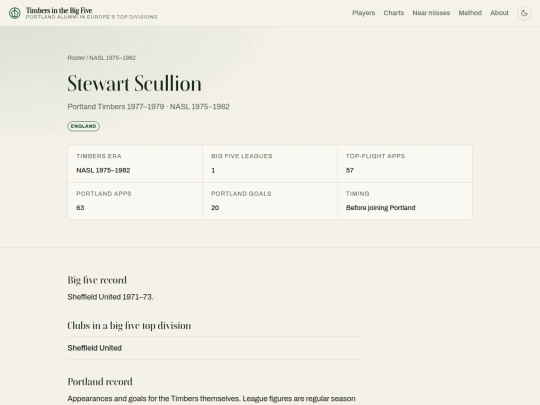
Task: Click the Big Five Leagues value 1
Action: click(213, 170)
